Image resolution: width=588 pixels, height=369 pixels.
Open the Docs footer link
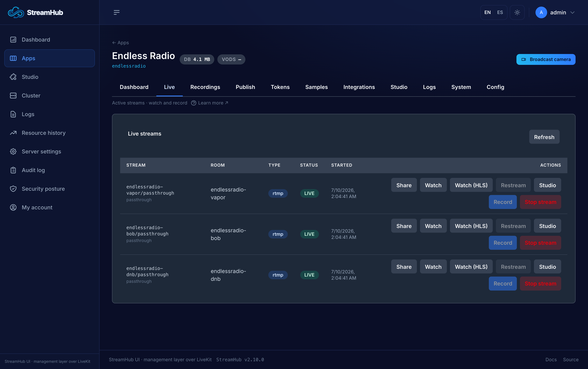pos(551,359)
